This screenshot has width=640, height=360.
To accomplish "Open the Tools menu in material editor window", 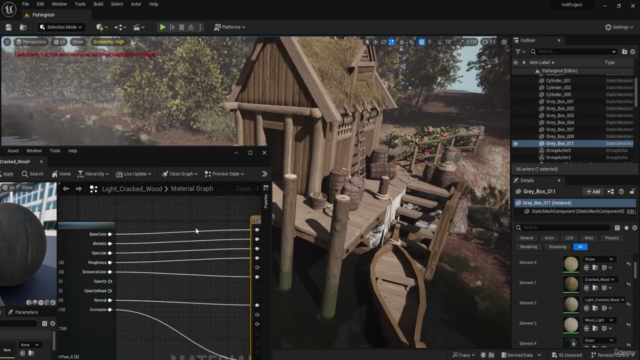I will click(x=55, y=151).
